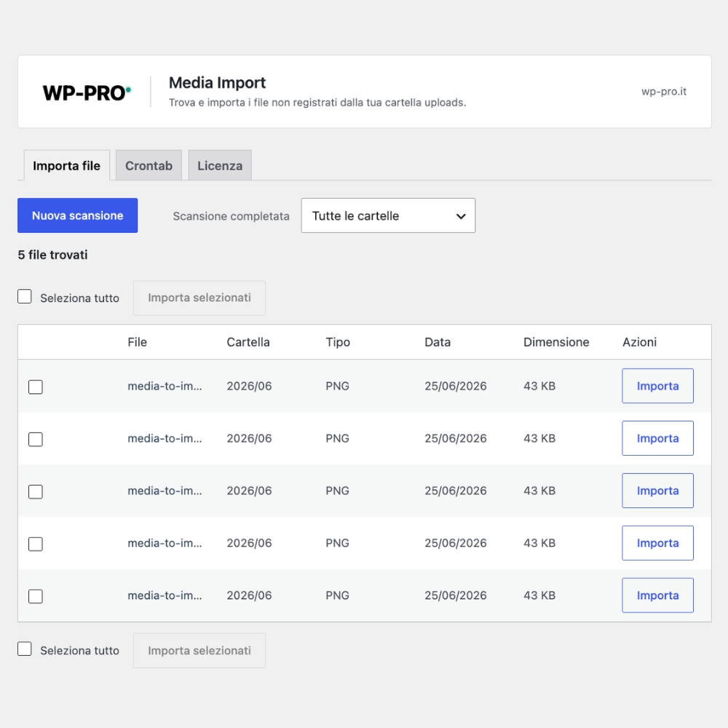Click Importa on the second row

click(657, 438)
